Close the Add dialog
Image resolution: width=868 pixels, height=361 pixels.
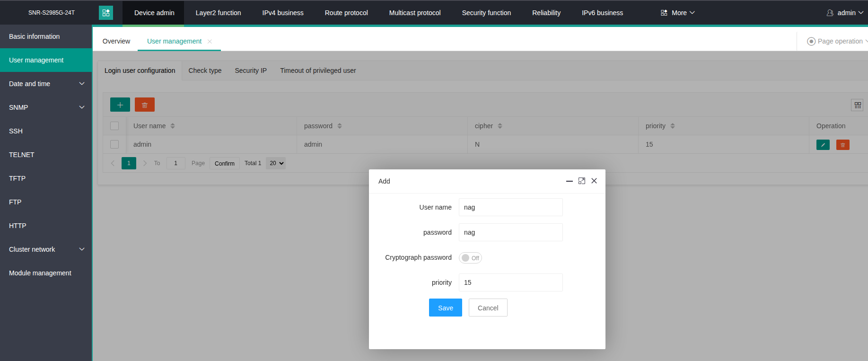click(x=594, y=181)
